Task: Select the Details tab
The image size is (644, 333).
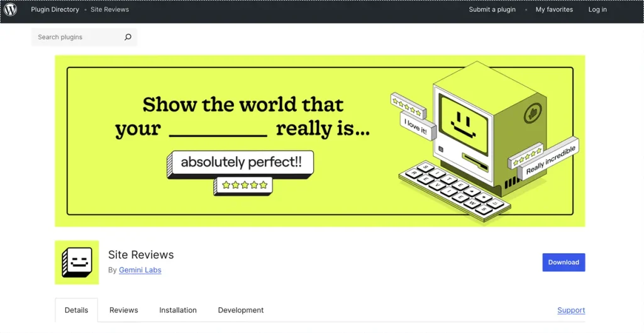Action: coord(76,310)
